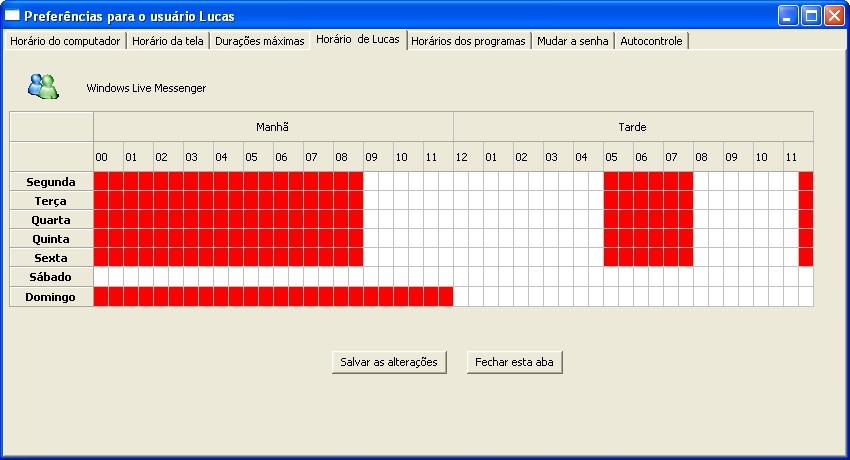
Task: Switch to the Horário da tela tab
Action: pyautogui.click(x=168, y=41)
